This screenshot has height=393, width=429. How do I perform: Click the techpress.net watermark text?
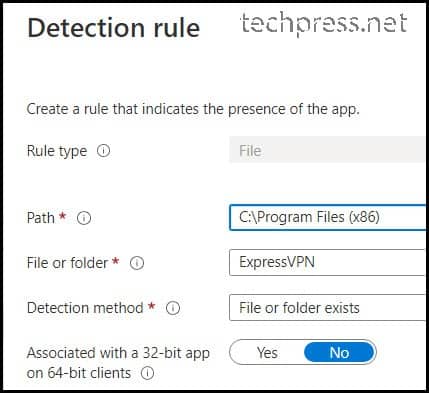323,23
